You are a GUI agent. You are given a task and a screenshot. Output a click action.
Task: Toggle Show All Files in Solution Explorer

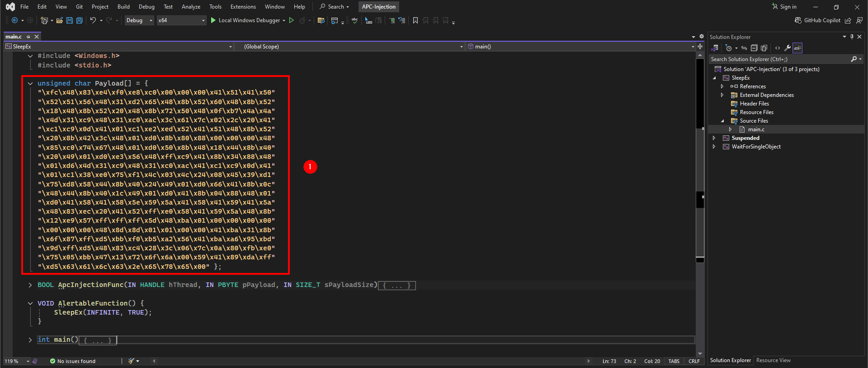point(764,48)
